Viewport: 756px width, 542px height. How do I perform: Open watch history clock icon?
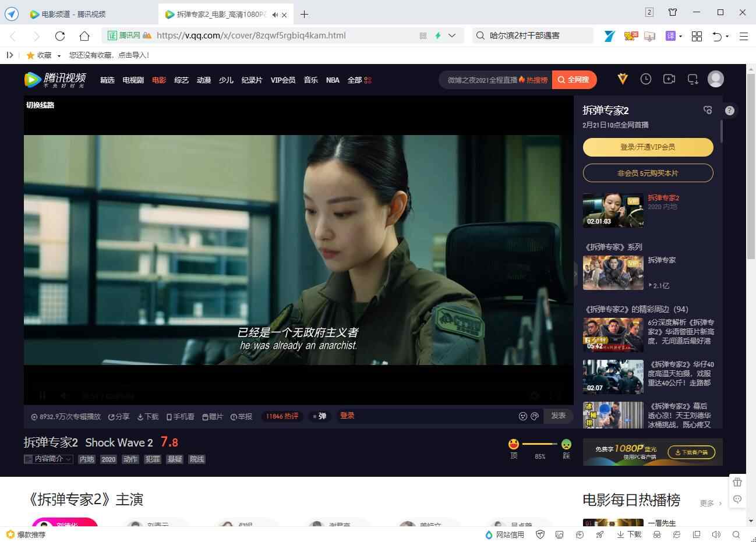646,79
